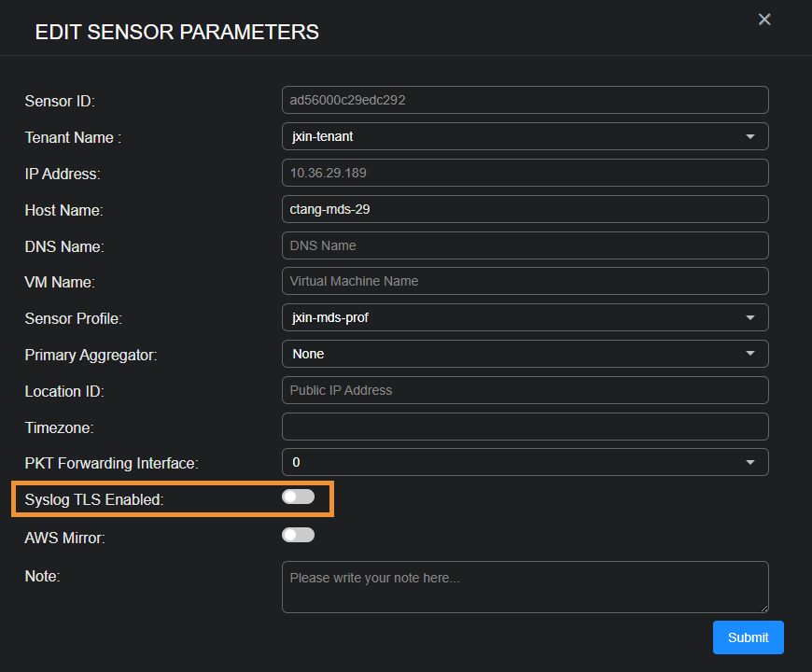Click the Sensor Profile dropdown arrow icon
Viewport: 812px width, 672px height.
pyautogui.click(x=750, y=318)
